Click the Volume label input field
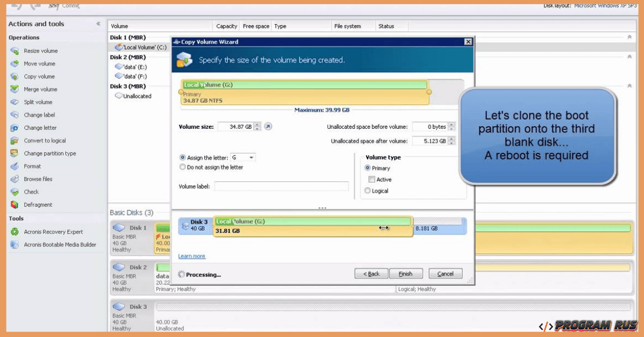 [281, 185]
